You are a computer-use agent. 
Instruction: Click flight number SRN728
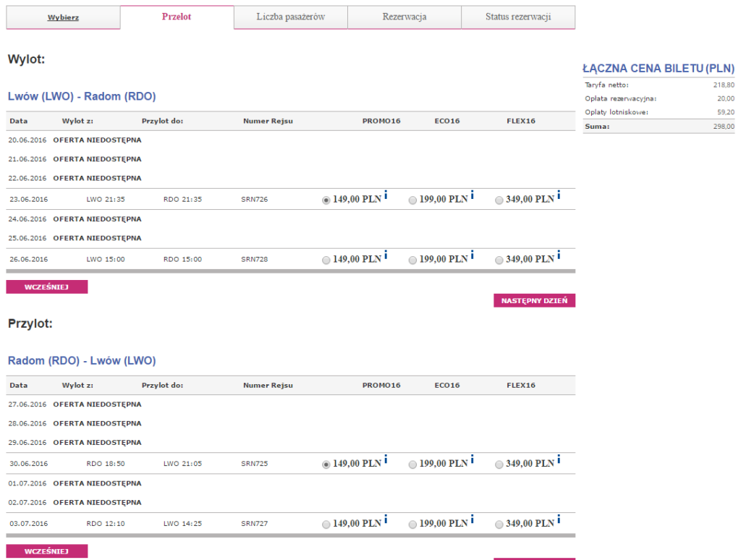tap(254, 260)
